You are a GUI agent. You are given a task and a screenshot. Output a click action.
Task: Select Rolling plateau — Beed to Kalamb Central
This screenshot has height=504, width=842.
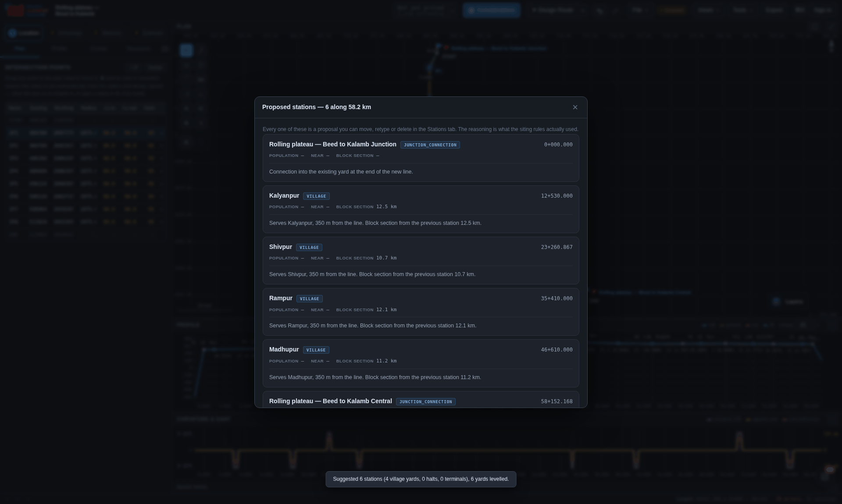[331, 401]
